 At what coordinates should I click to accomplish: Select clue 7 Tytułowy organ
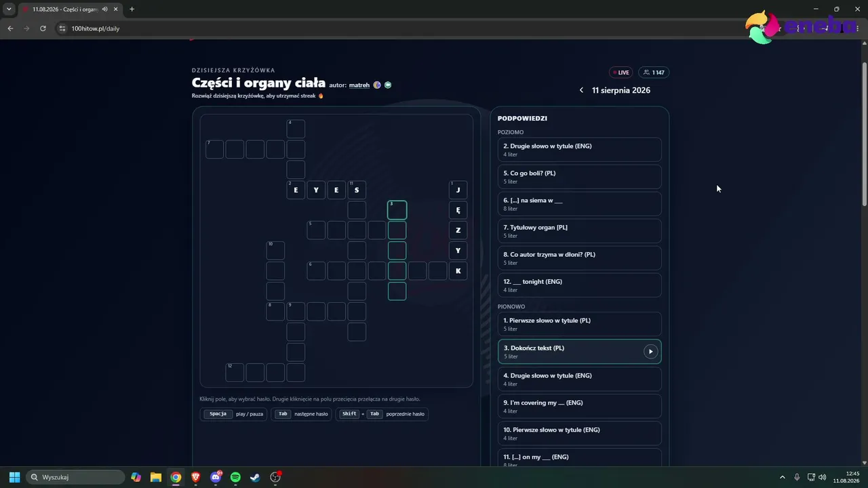[x=579, y=231]
